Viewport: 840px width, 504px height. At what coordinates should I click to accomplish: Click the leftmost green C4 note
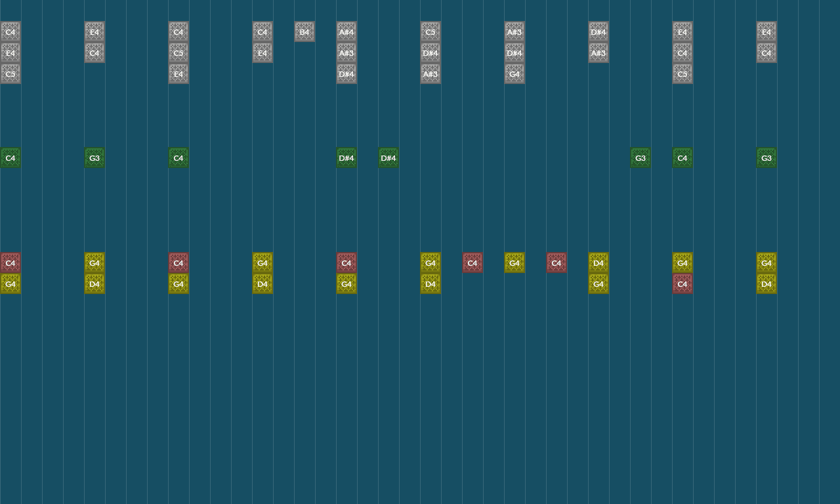[x=10, y=157]
